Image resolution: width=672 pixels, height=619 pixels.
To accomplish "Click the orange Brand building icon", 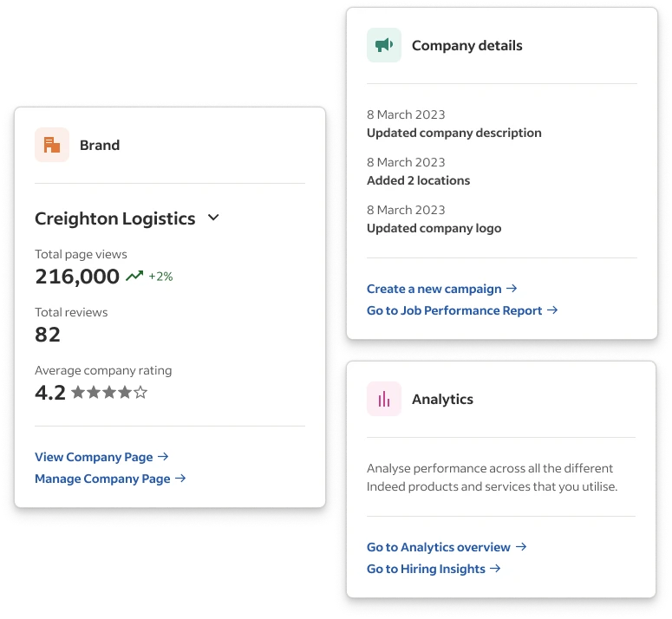I will 52,145.
